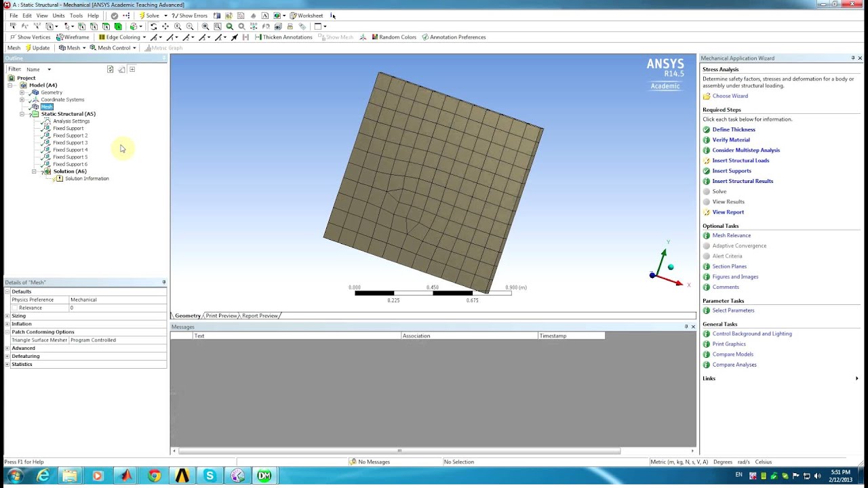Pin the Details of Mesh panel

click(163, 282)
